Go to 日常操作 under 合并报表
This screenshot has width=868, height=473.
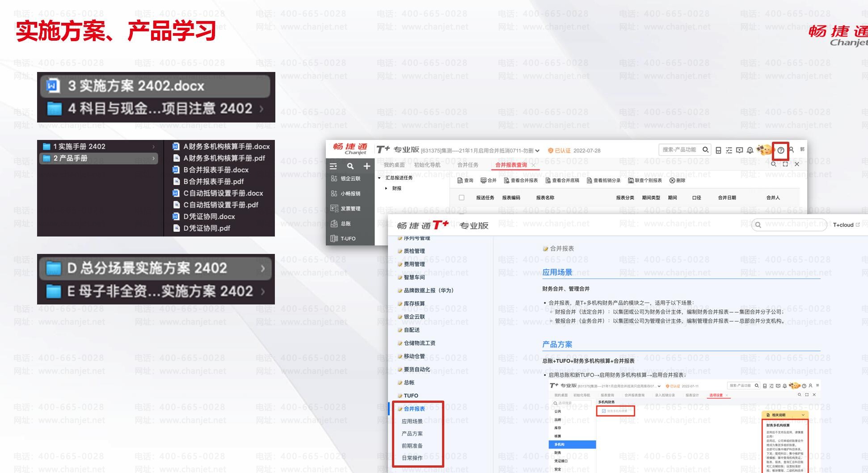(x=412, y=458)
